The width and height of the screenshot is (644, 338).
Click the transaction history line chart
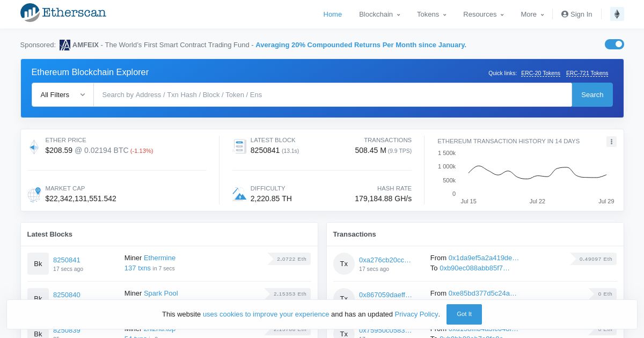(537, 173)
